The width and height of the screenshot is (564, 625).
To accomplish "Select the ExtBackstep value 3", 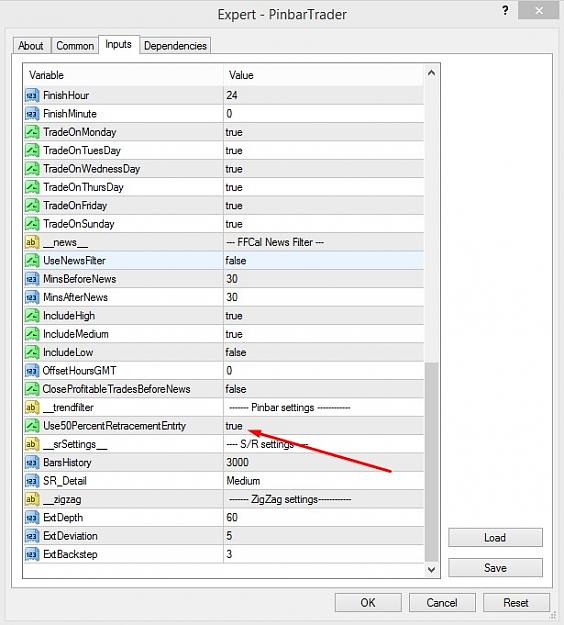I will tap(229, 554).
